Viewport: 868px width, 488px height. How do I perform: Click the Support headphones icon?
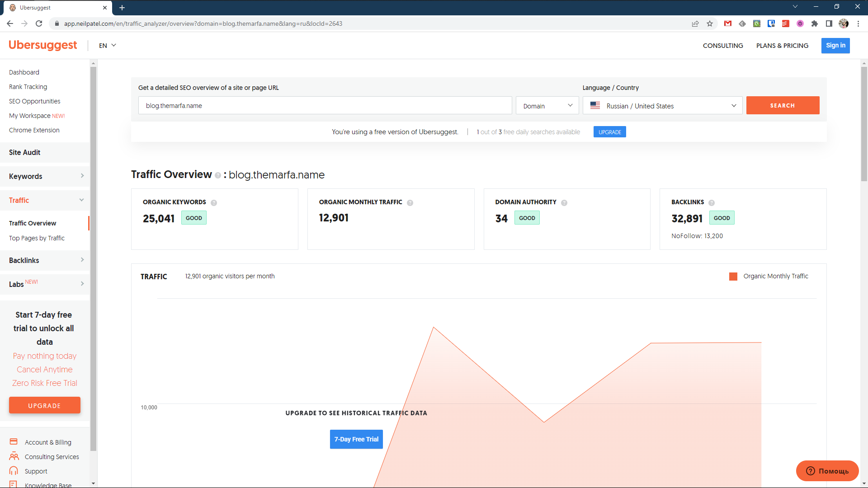(x=14, y=471)
